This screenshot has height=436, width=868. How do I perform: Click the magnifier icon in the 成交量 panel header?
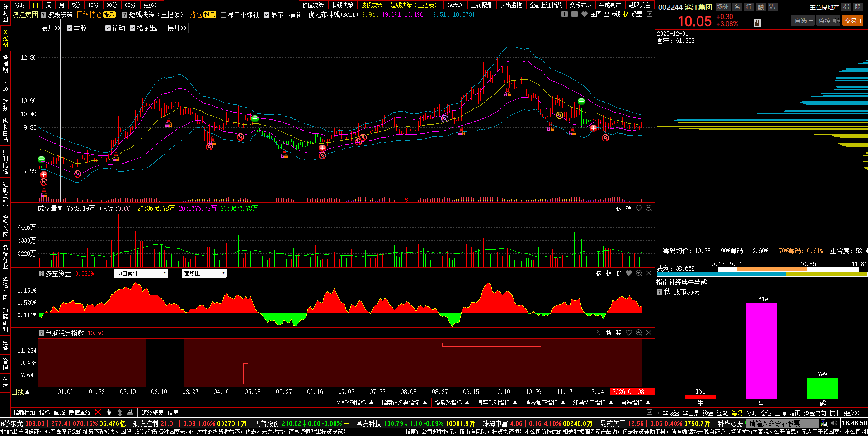click(649, 208)
